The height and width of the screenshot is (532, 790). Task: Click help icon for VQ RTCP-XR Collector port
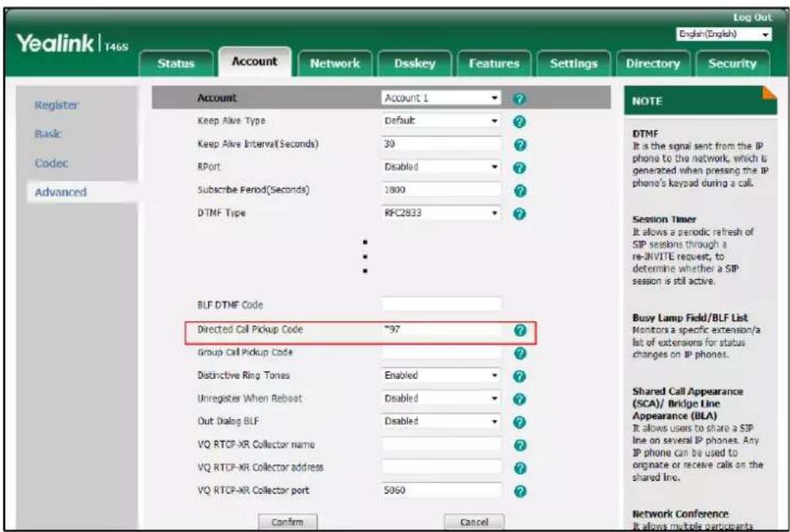click(519, 491)
